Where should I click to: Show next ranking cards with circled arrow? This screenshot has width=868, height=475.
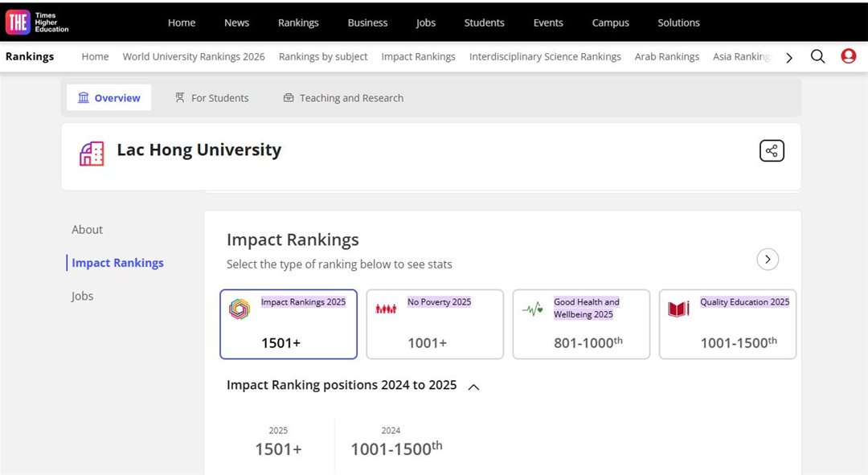click(768, 259)
